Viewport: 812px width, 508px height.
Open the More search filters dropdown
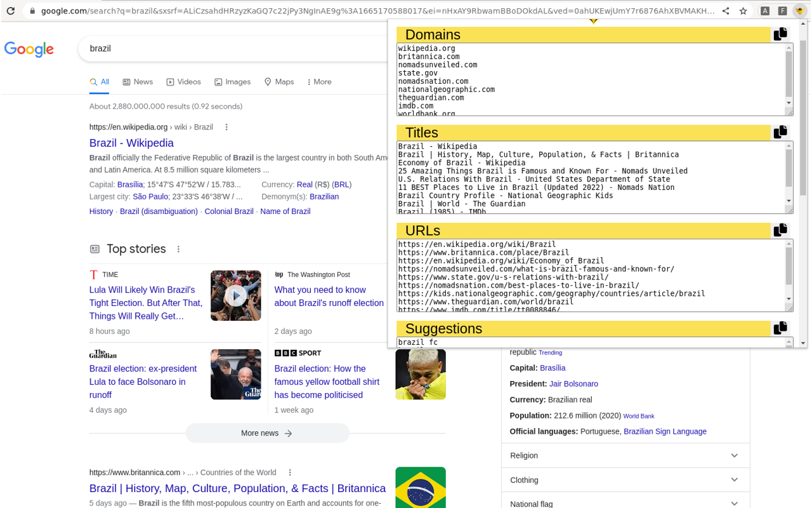(x=318, y=82)
